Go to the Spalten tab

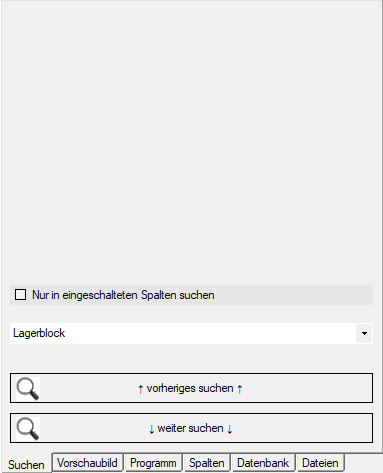(207, 463)
